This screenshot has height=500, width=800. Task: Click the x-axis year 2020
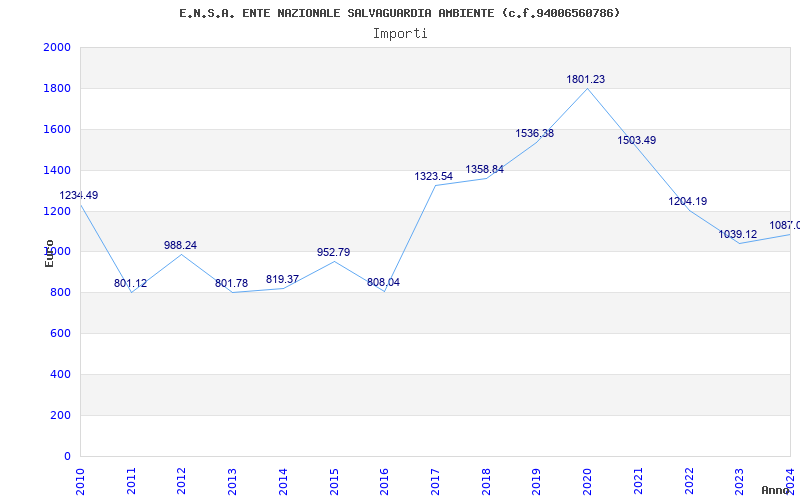pyautogui.click(x=587, y=481)
